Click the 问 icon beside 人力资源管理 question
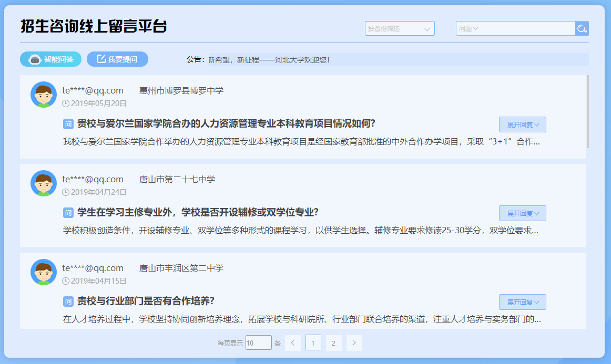 68,124
